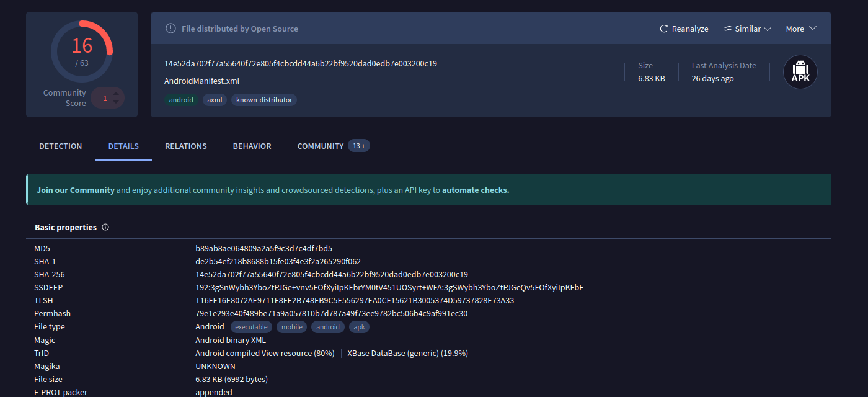Click the known-distributor tag
This screenshot has width=868, height=397.
click(x=264, y=100)
